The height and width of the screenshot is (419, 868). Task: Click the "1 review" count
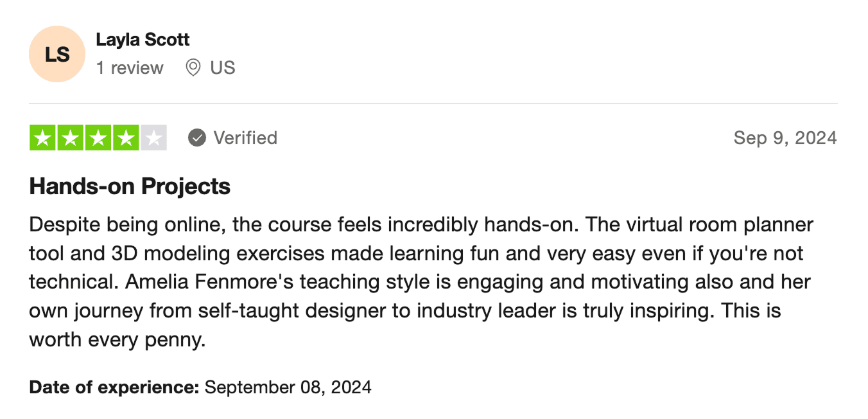(x=130, y=68)
